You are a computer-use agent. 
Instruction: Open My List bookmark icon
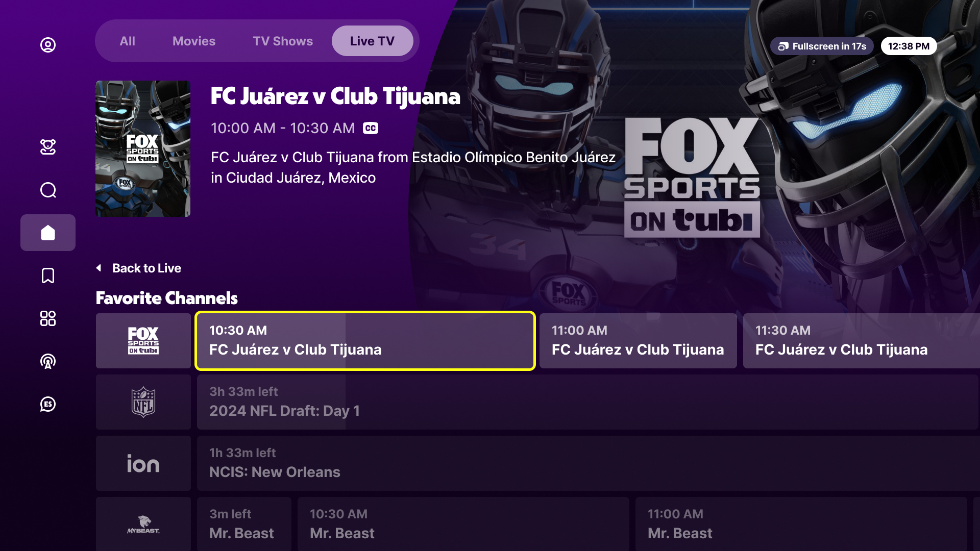48,275
